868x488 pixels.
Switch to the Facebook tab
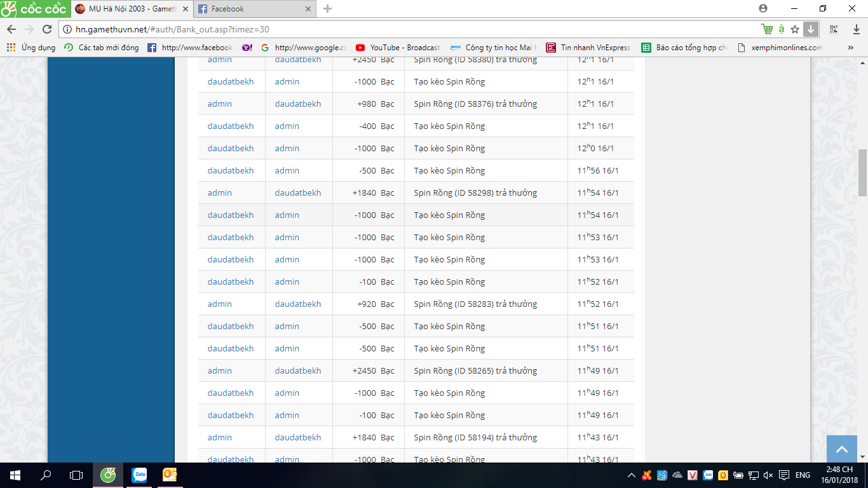click(x=254, y=9)
